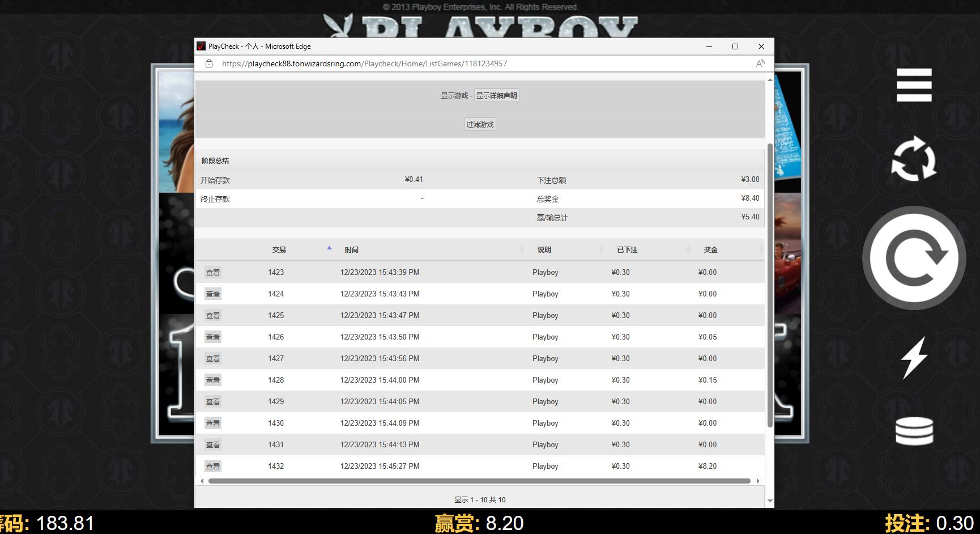Click the 显示 1 - 10 共 10 pager text
980x534 pixels.
pyautogui.click(x=480, y=499)
